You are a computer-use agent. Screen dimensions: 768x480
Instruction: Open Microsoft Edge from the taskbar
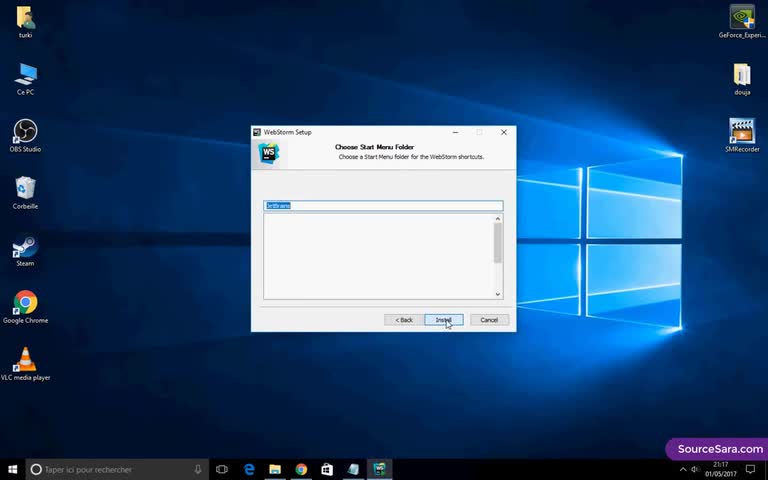point(249,469)
